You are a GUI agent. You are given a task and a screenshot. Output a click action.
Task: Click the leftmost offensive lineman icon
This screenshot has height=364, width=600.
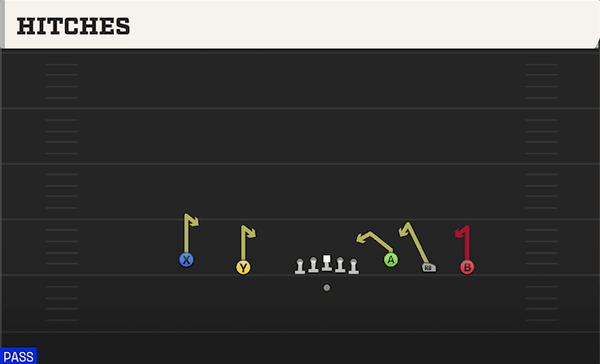(300, 266)
